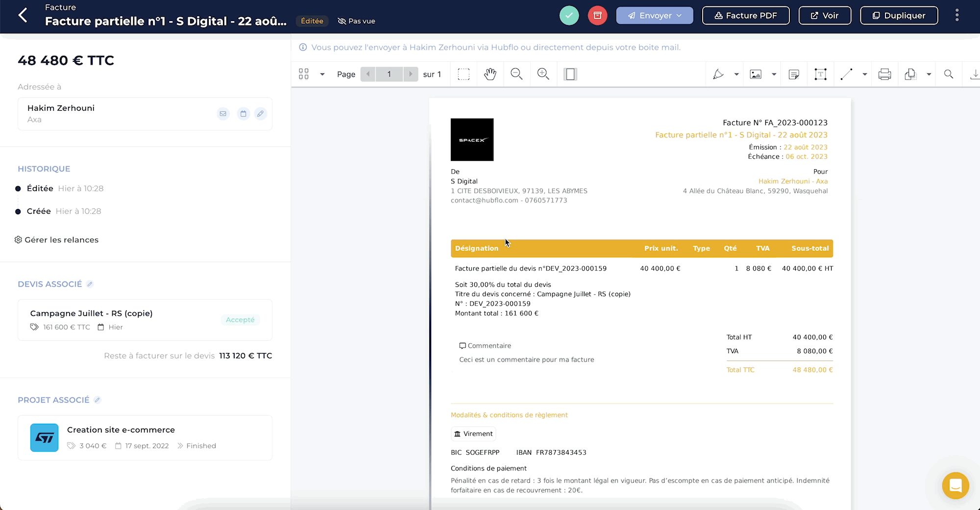Open the chat support bubble
Viewport: 980px width, 510px height.
coord(955,485)
